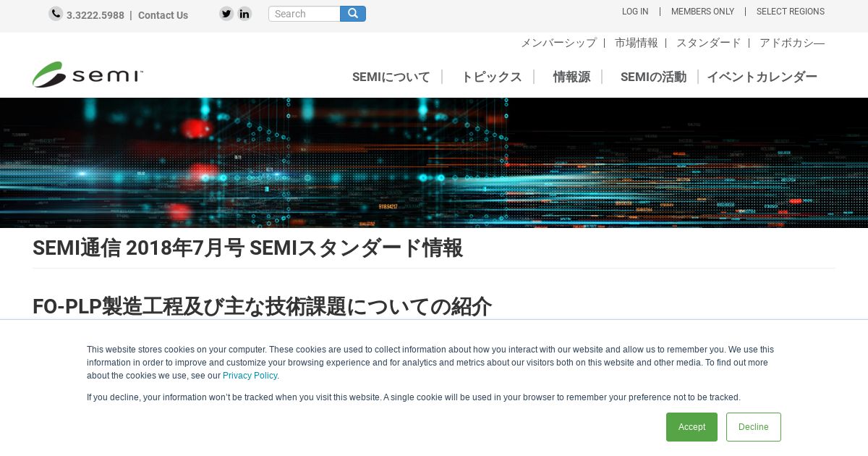Open SELECT REGIONS selector
Screen dimensions: 868x456
791,12
